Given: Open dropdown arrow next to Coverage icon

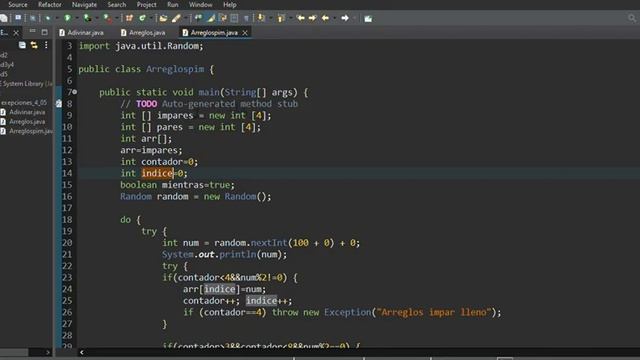Looking at the screenshot, I should [97, 18].
